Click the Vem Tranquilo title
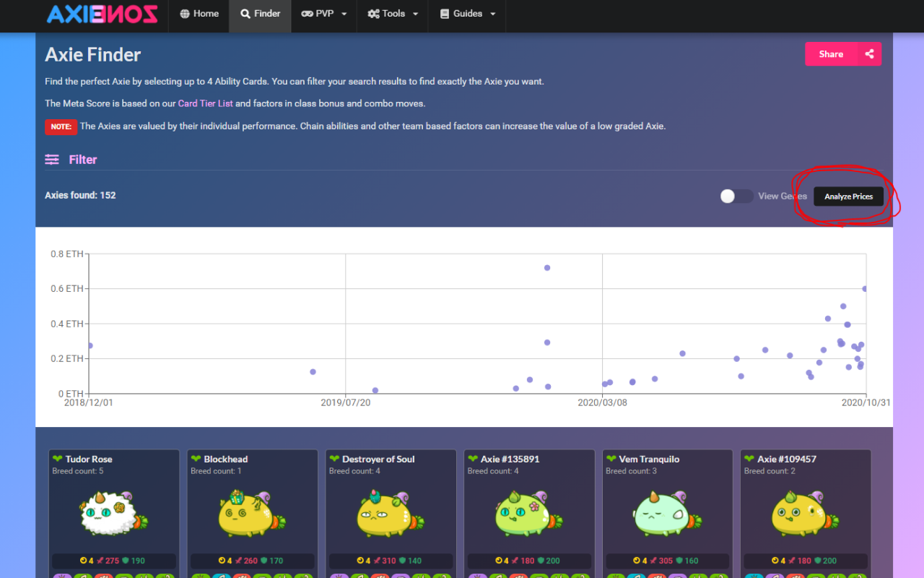 pyautogui.click(x=648, y=459)
